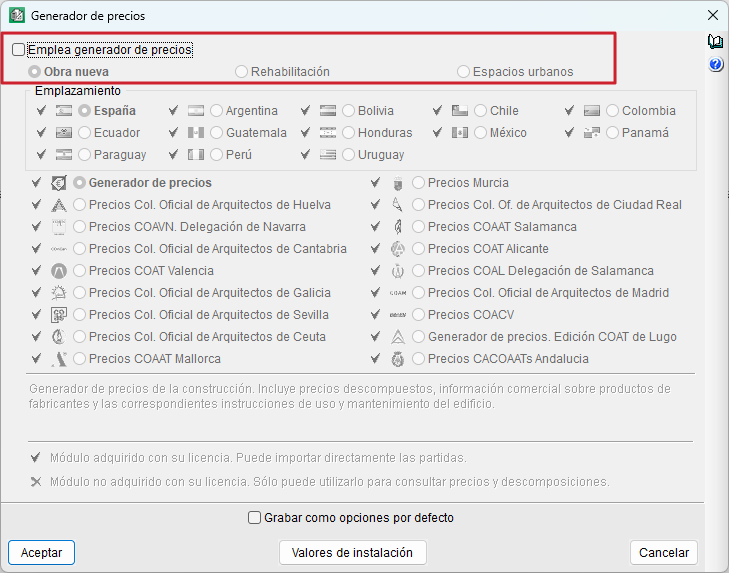Screen dimensions: 729x573
Task: Select the Precios COAAT Mallorca radio button
Action: click(x=80, y=359)
